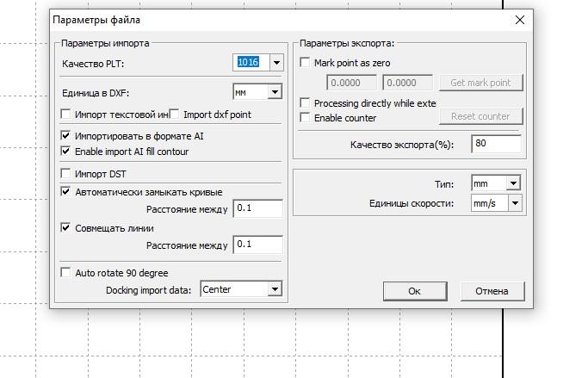Expand the Единицы скорости dropdown
This screenshot has height=378, width=588.
515,203
